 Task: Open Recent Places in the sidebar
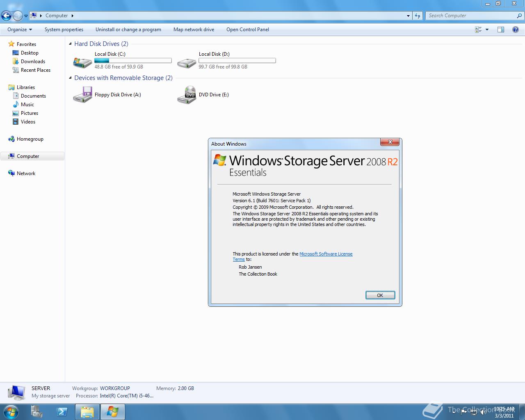36,70
